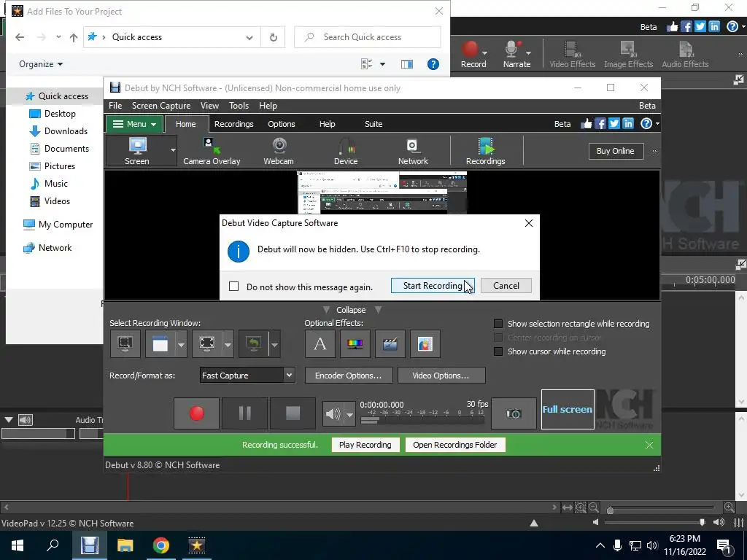The image size is (747, 560).
Task: Click the Record icon in VideoPad toolbar
Action: [473, 54]
